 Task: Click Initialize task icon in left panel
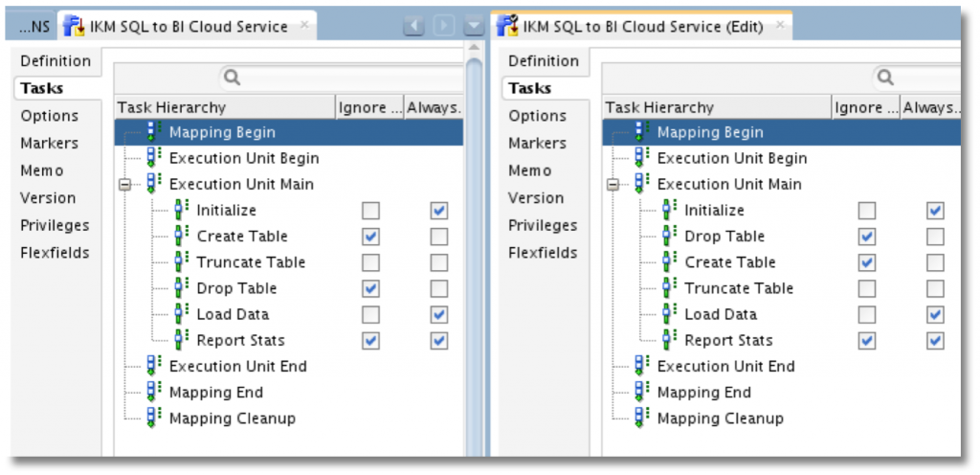pos(181,210)
